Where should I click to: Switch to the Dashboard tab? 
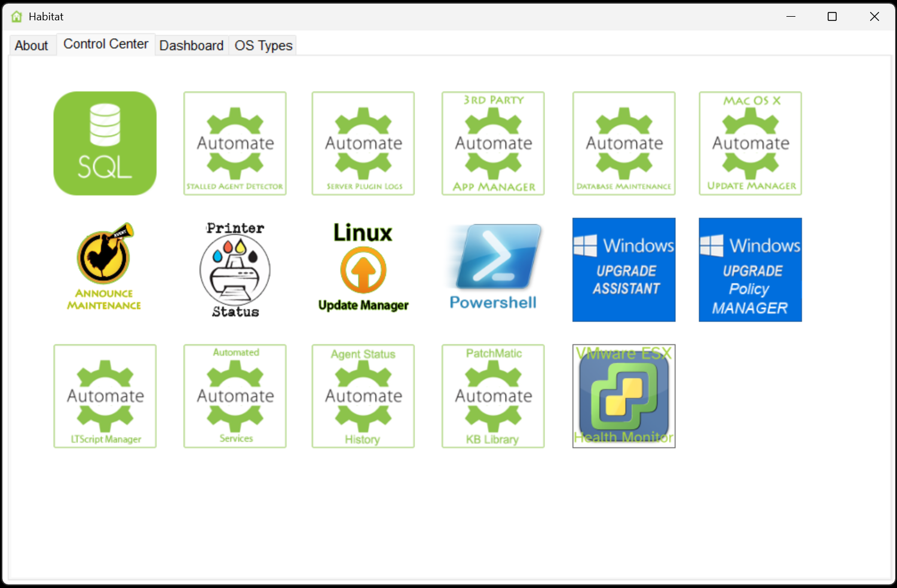191,45
